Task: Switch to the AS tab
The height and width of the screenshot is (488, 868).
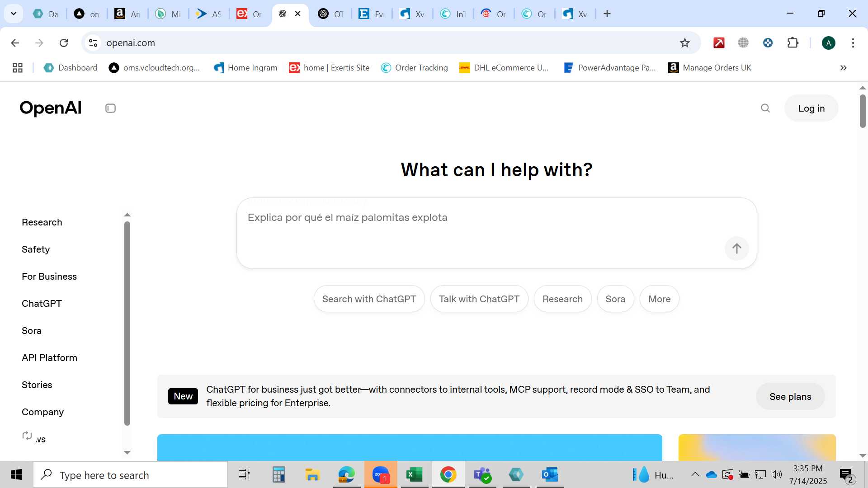Action: (209, 14)
